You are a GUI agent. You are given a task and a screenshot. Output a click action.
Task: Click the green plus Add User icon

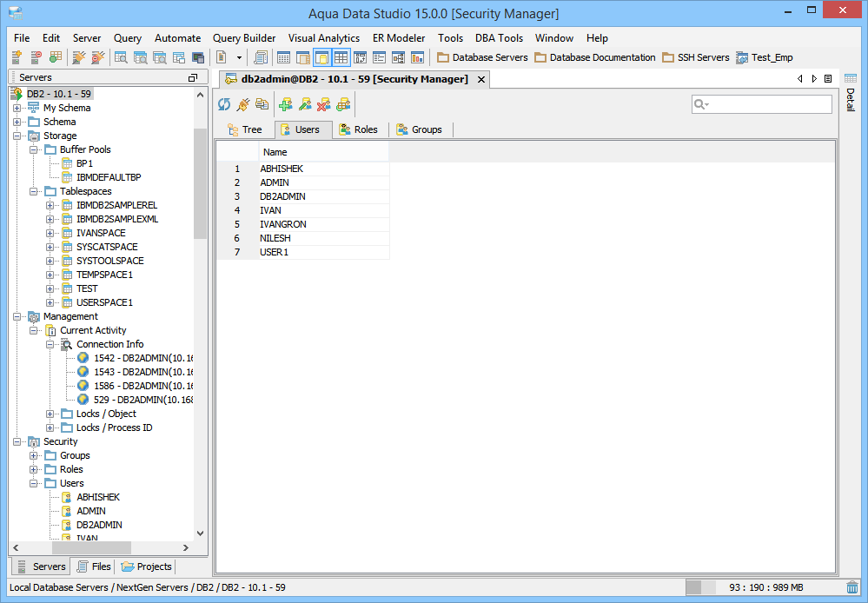[x=285, y=104]
